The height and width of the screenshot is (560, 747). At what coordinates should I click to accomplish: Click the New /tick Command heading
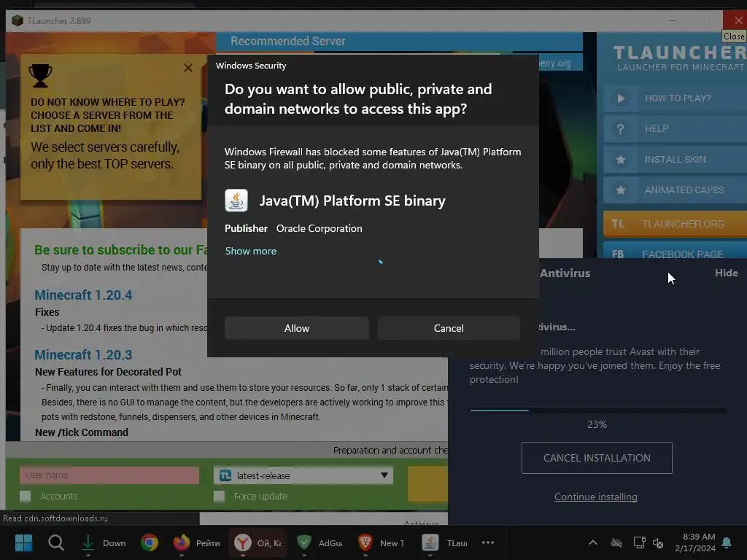(82, 432)
